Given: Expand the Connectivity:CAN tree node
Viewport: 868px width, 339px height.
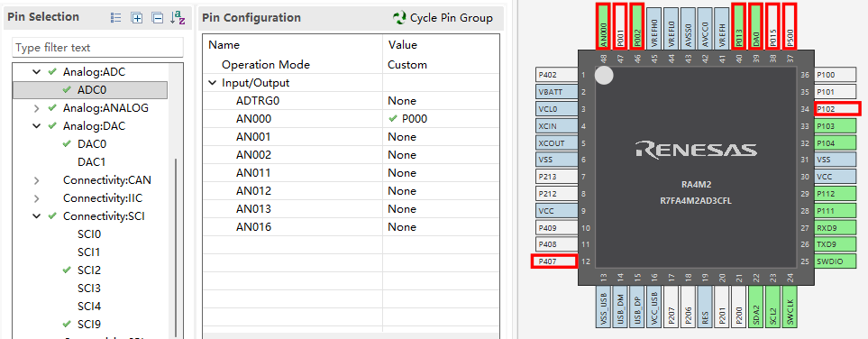Looking at the screenshot, I should [37, 180].
